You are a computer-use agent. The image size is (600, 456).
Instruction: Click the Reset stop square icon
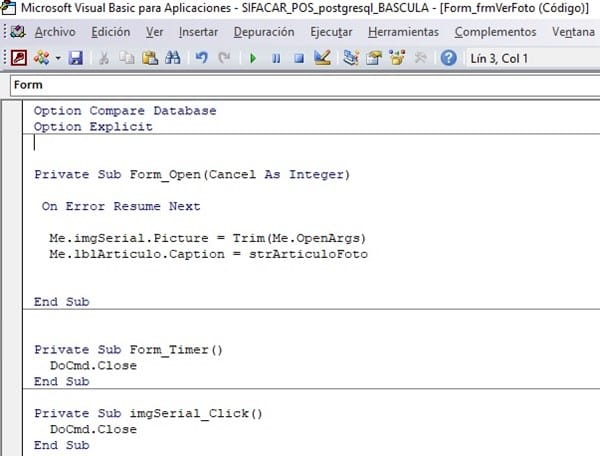[299, 59]
